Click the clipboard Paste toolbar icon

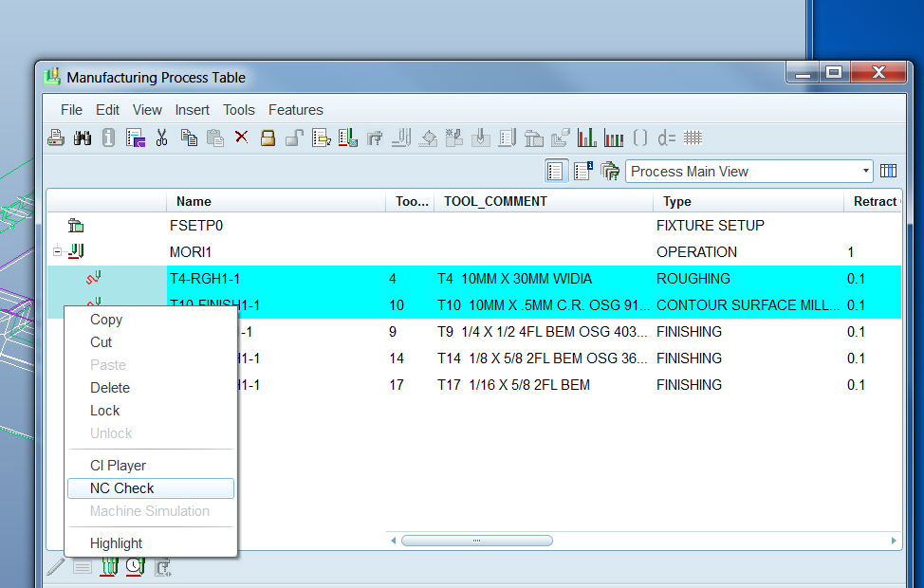tap(215, 138)
